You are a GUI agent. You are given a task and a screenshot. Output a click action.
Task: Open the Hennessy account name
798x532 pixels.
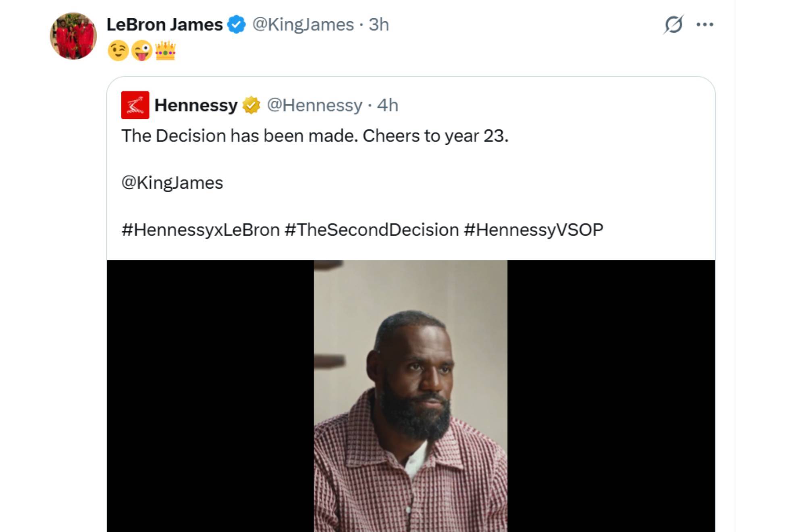(x=196, y=105)
